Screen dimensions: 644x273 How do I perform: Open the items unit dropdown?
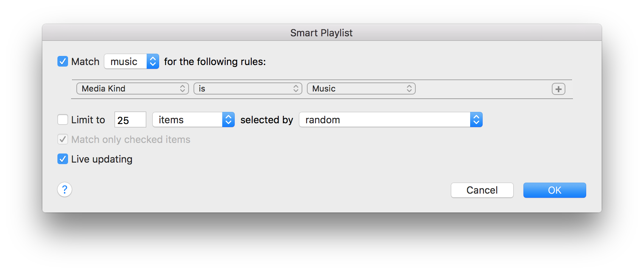pyautogui.click(x=194, y=119)
